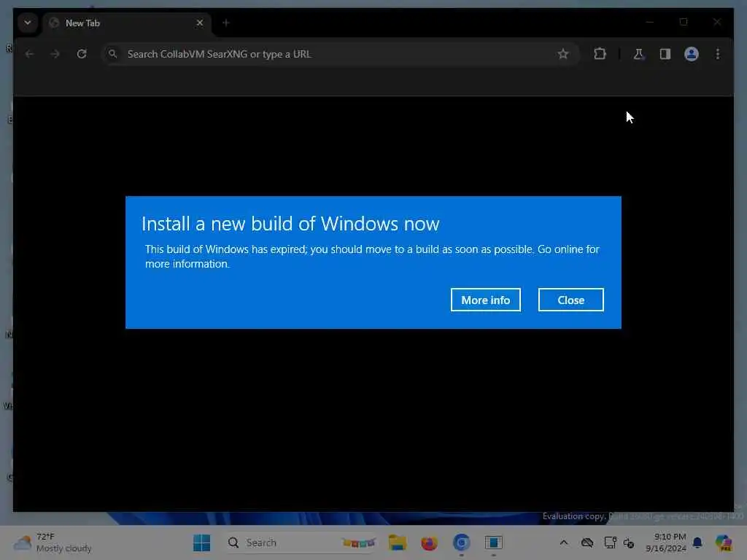Open the profile avatar menu

click(x=692, y=54)
